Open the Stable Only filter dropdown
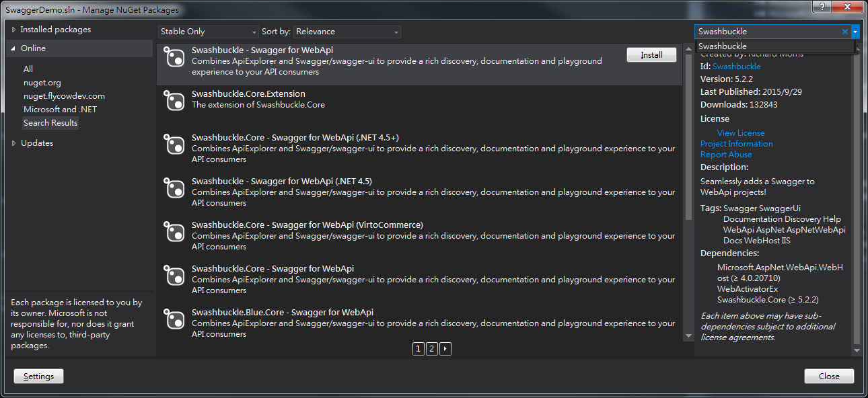This screenshot has width=868, height=398. pyautogui.click(x=209, y=32)
